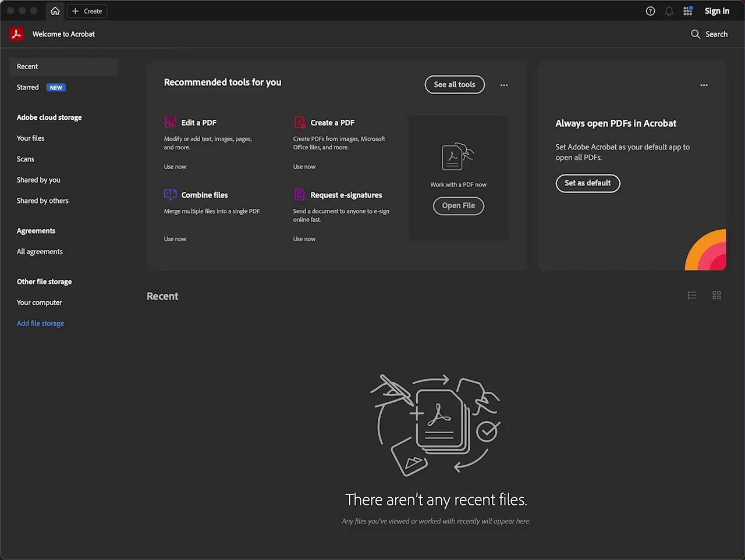Open the notifications bell
This screenshot has width=745, height=560.
[x=669, y=11]
